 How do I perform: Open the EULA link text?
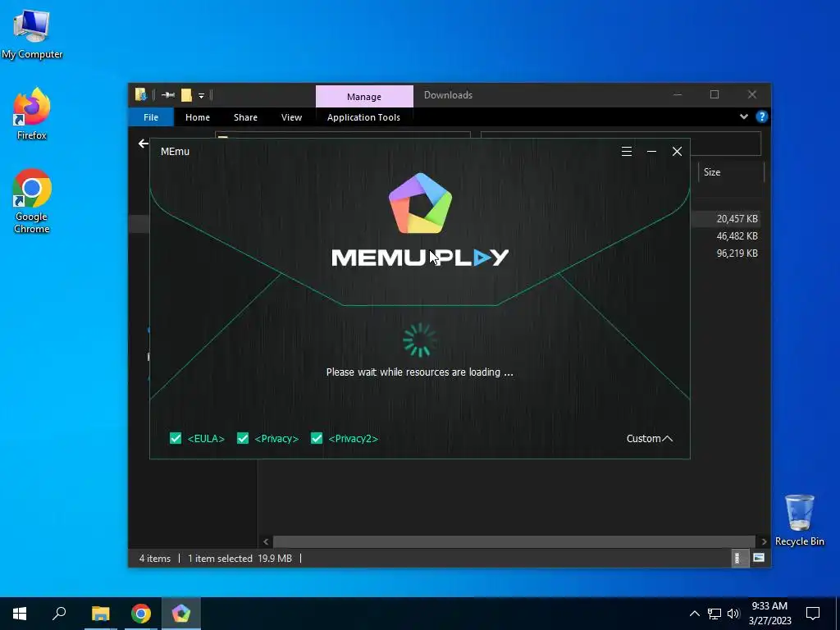point(206,439)
